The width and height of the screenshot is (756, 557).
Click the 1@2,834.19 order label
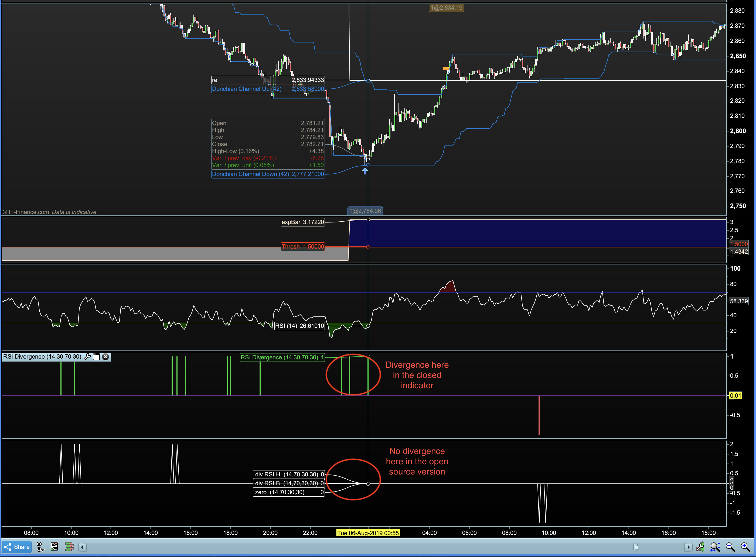pyautogui.click(x=446, y=8)
